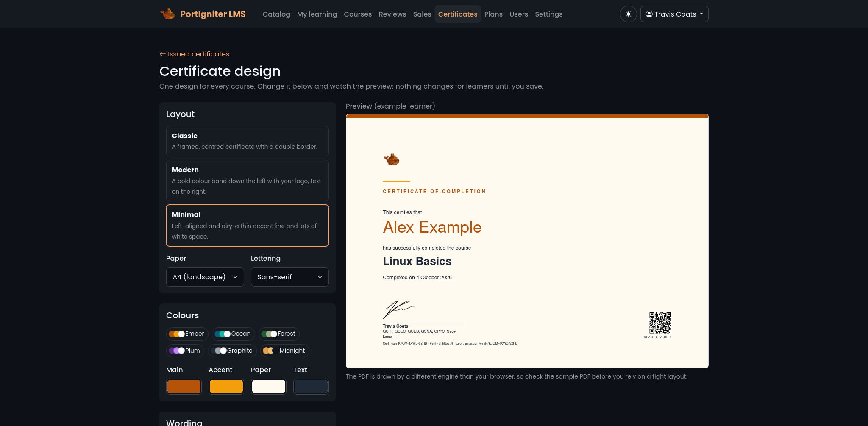Apply the Ember colour preset
The image size is (868, 426).
tap(187, 334)
